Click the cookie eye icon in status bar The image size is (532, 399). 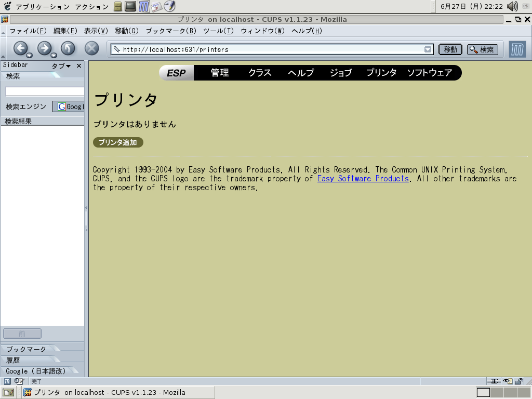point(508,381)
